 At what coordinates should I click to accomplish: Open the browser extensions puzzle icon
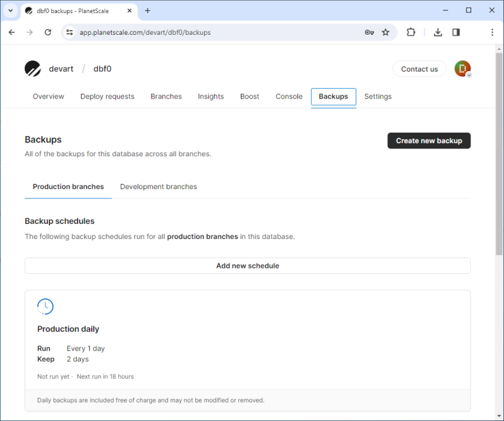pyautogui.click(x=411, y=32)
